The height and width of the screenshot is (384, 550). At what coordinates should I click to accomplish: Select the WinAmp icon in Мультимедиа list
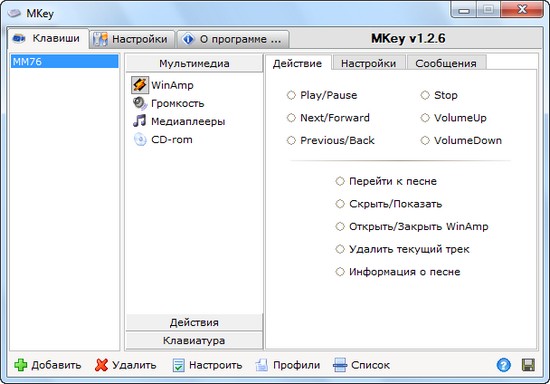pyautogui.click(x=140, y=85)
